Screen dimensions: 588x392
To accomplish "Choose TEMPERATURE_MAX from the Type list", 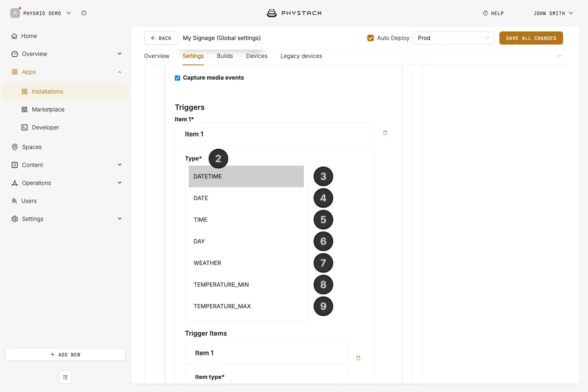I will coord(246,306).
